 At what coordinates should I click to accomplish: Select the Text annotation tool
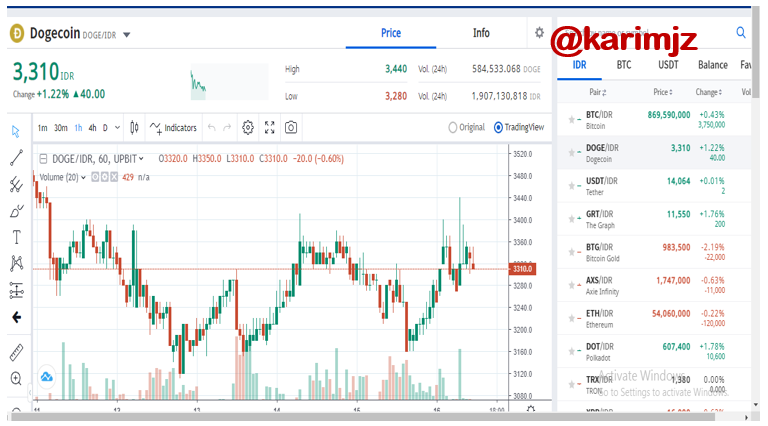pyautogui.click(x=16, y=237)
